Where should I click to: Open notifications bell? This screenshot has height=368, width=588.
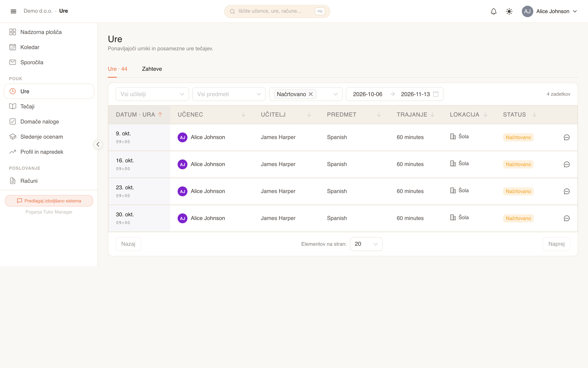coord(494,11)
